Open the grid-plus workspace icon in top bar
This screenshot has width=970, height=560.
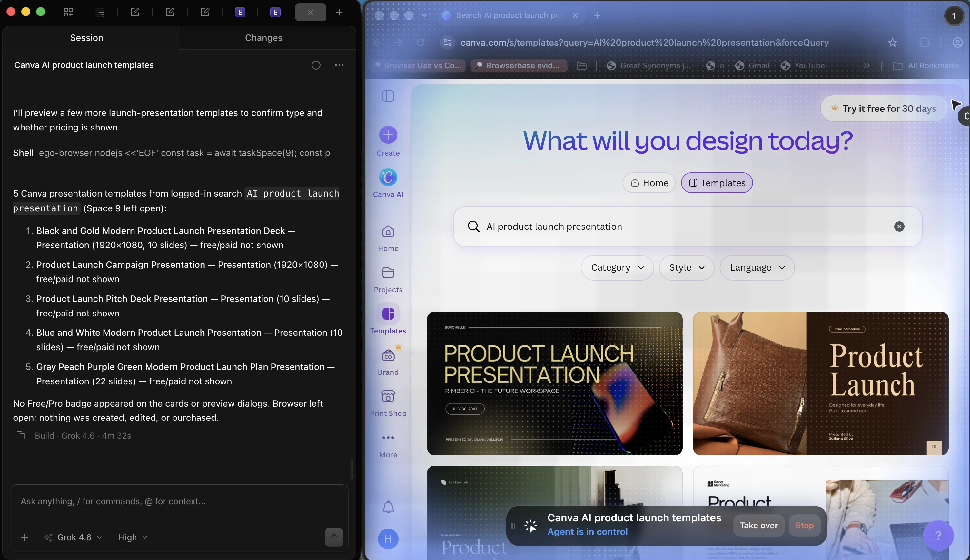tap(68, 12)
